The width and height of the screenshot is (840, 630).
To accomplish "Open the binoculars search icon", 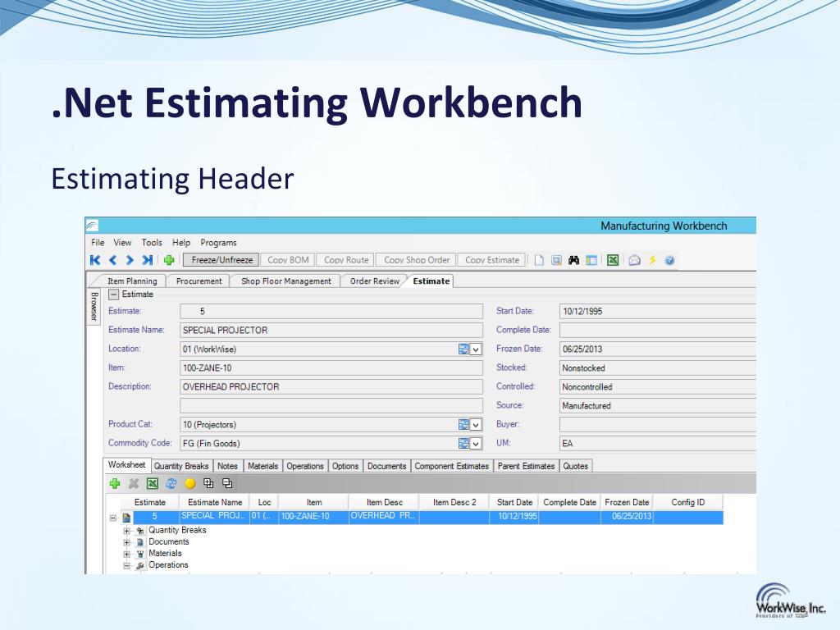I will [573, 260].
